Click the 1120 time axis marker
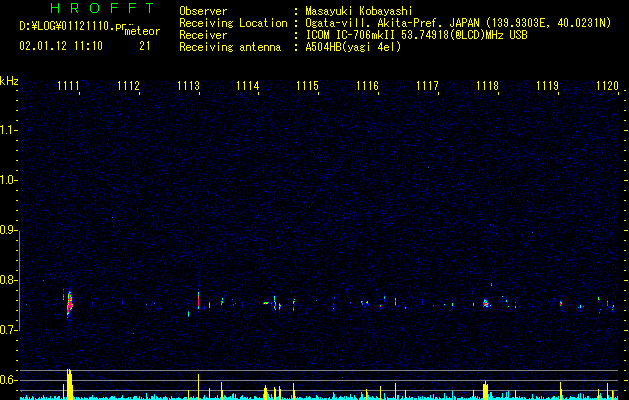 (607, 86)
